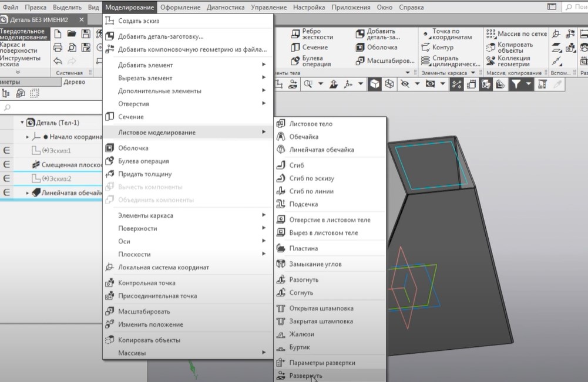Click the tree search field
The image size is (588, 382).
tap(51, 108)
